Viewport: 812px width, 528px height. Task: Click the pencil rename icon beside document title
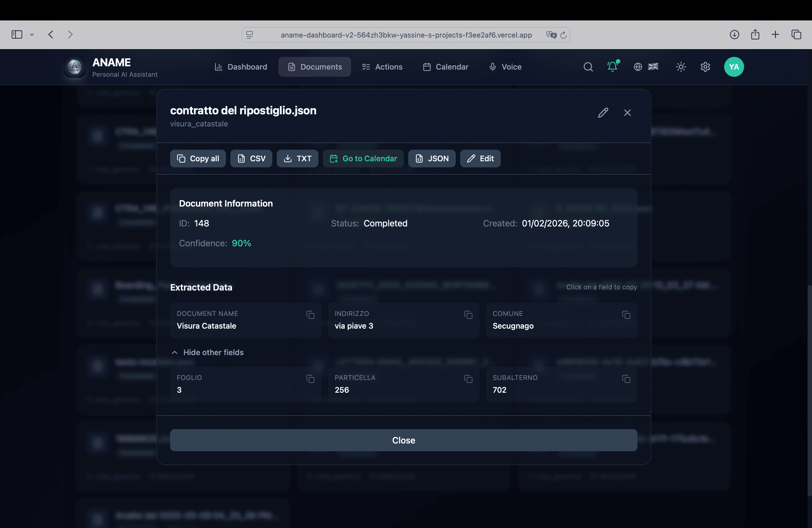click(603, 113)
